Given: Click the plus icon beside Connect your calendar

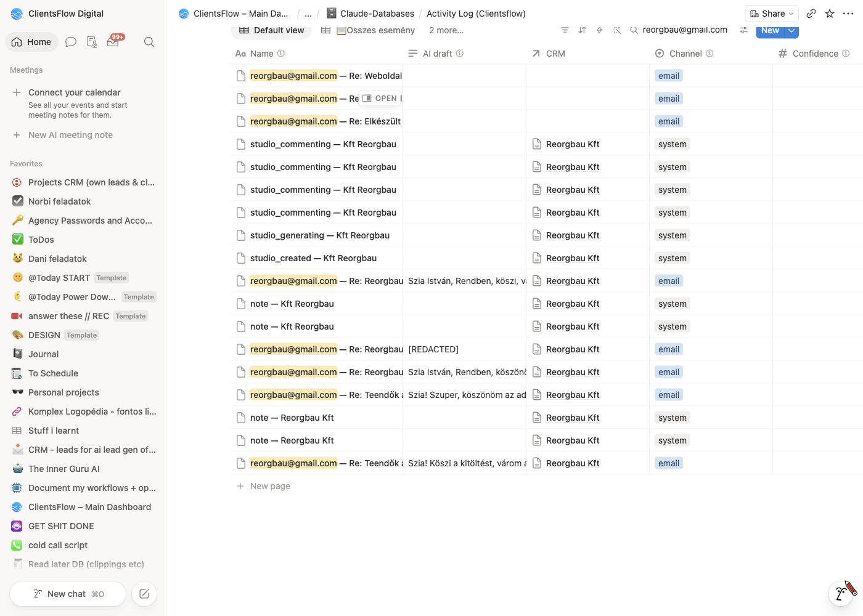Looking at the screenshot, I should pyautogui.click(x=17, y=92).
